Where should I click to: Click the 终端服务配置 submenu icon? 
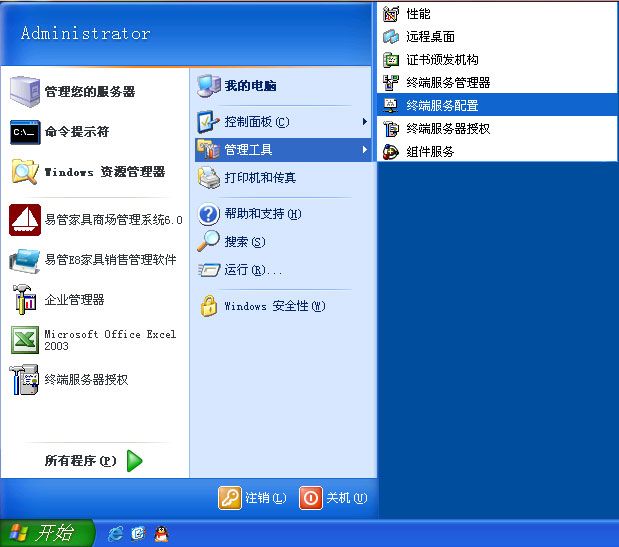(391, 105)
